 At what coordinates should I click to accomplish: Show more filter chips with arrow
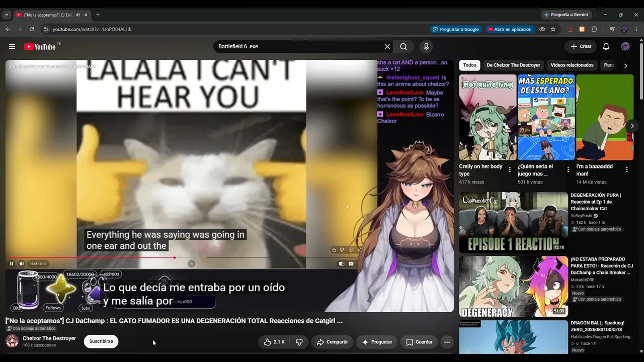point(625,66)
